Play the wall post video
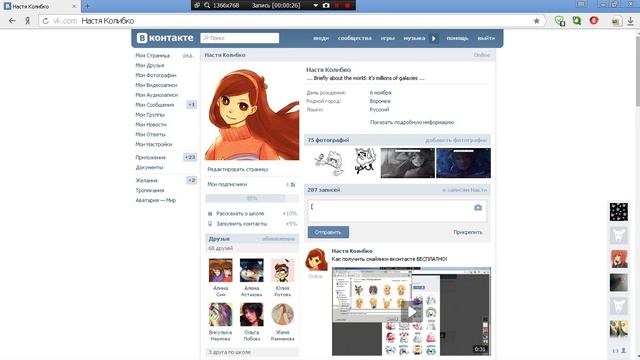The image size is (640, 360). pyautogui.click(x=411, y=312)
